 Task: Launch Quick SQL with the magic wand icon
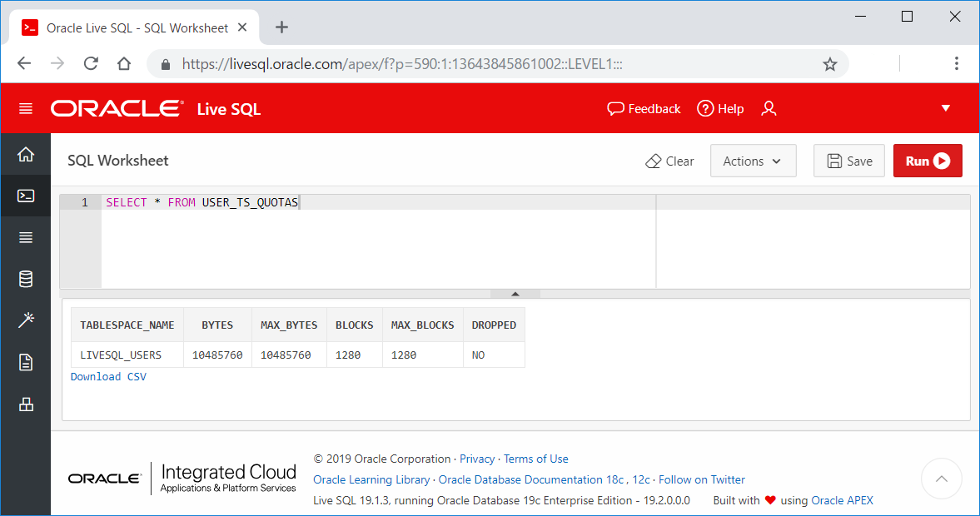point(25,320)
